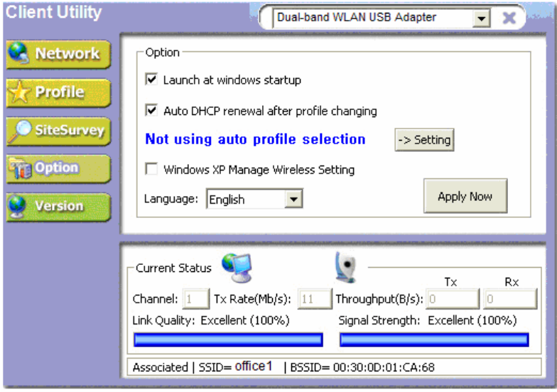Click the globe icon on Version button
557x392 pixels.
point(17,207)
